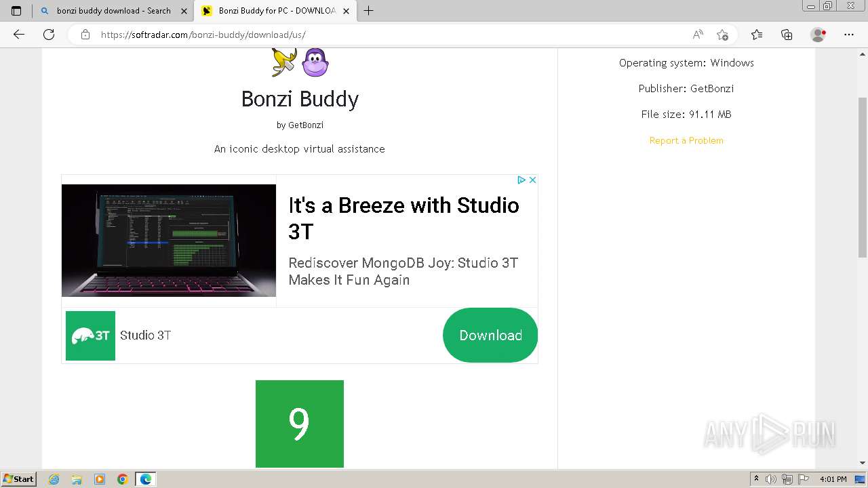Reload the page with Refresh icon
Viewport: 868px width, 488px height.
[49, 35]
